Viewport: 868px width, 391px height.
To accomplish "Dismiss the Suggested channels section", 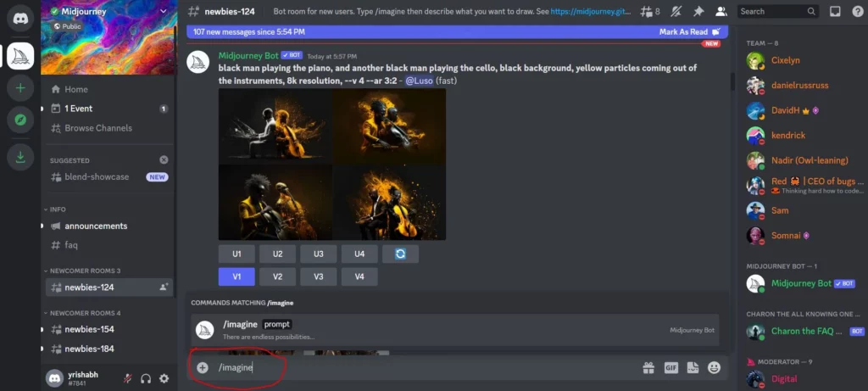I will coord(164,159).
